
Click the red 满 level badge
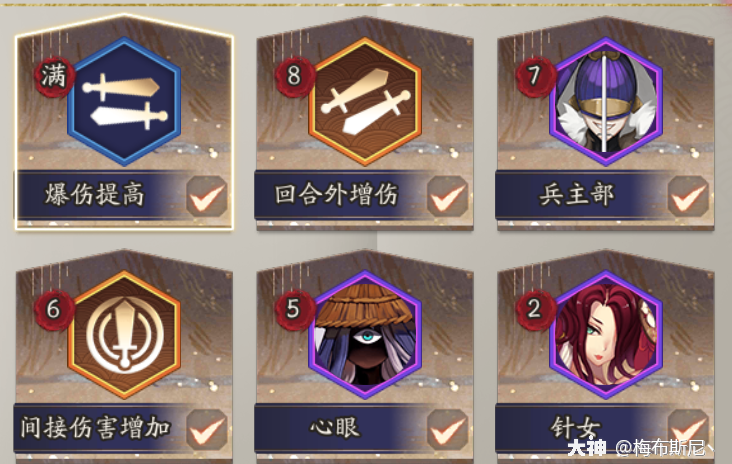(54, 77)
